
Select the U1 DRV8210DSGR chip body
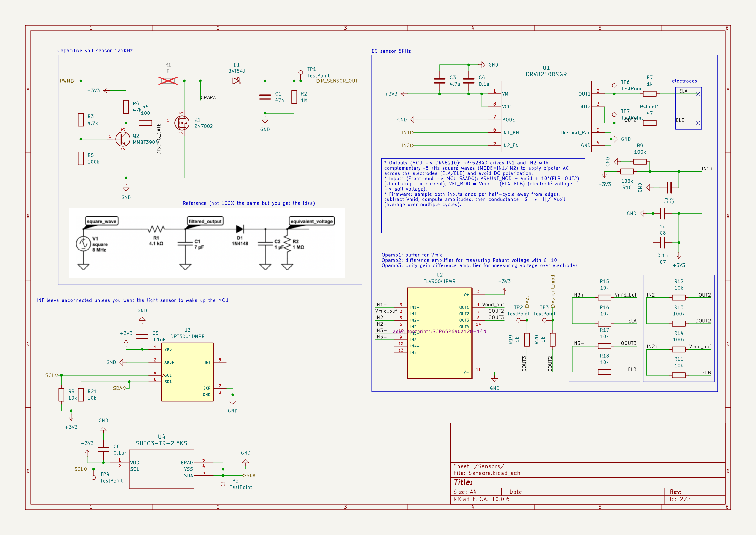pyautogui.click(x=546, y=116)
